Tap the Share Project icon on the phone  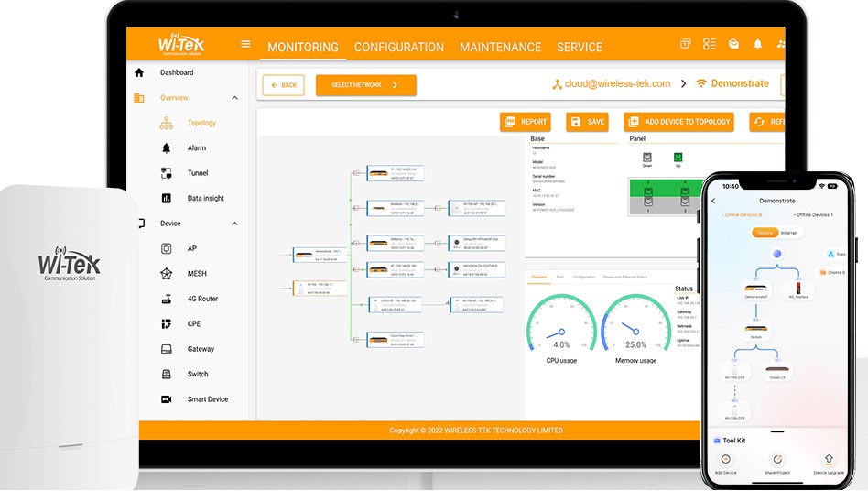[777, 459]
